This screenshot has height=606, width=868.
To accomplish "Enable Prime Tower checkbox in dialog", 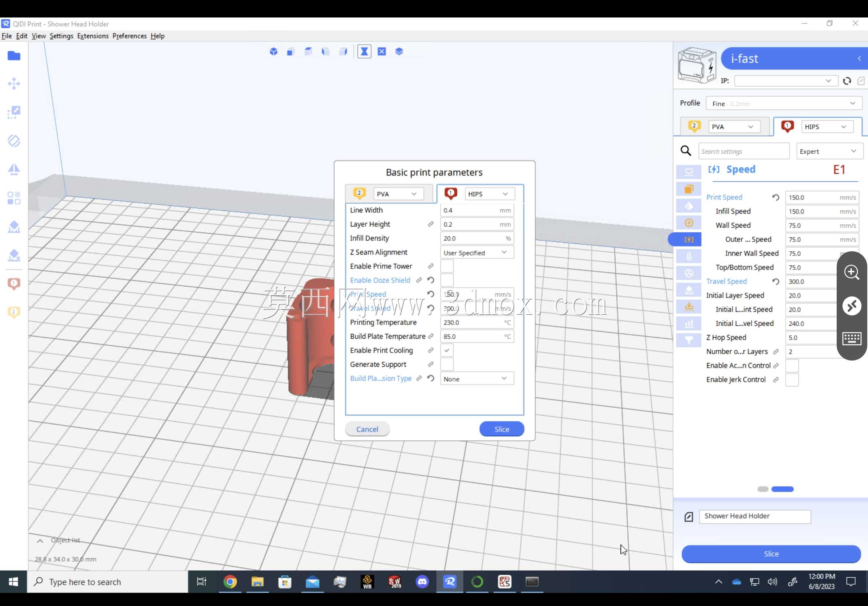I will pyautogui.click(x=446, y=266).
